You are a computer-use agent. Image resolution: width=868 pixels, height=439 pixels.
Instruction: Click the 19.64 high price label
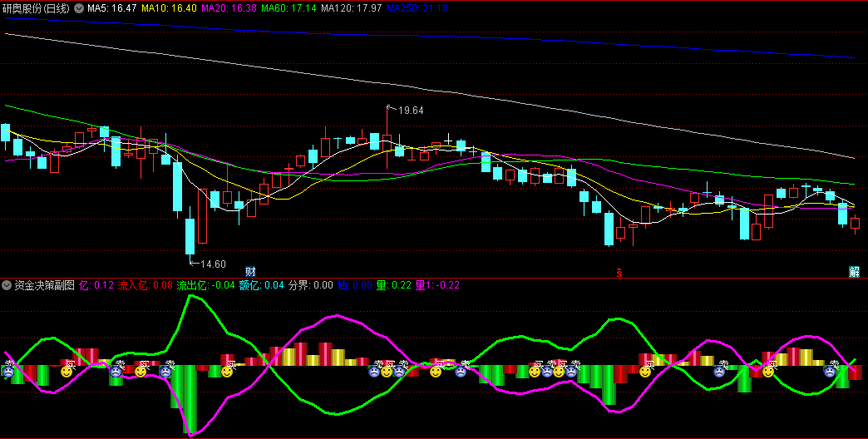[x=411, y=110]
